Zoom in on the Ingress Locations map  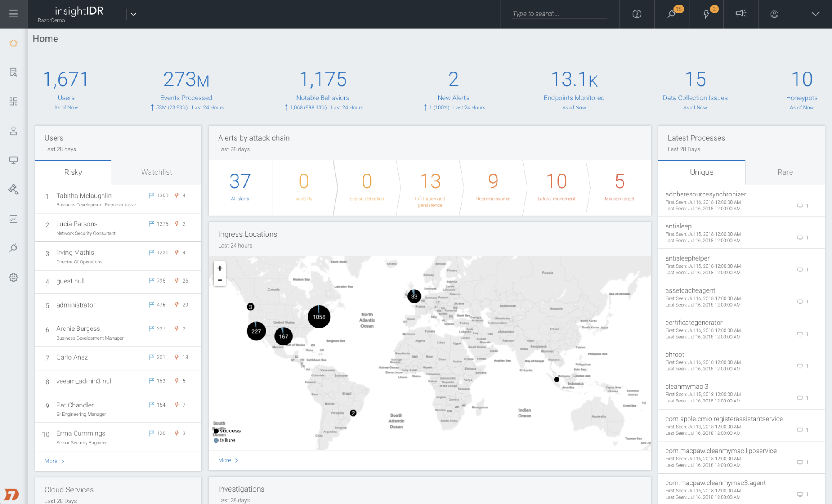(220, 268)
